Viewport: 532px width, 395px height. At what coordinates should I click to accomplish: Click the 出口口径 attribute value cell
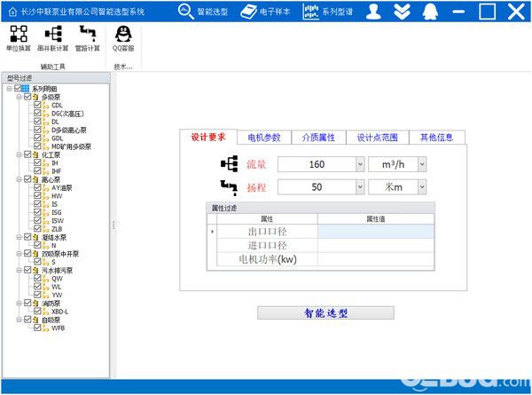pos(376,232)
